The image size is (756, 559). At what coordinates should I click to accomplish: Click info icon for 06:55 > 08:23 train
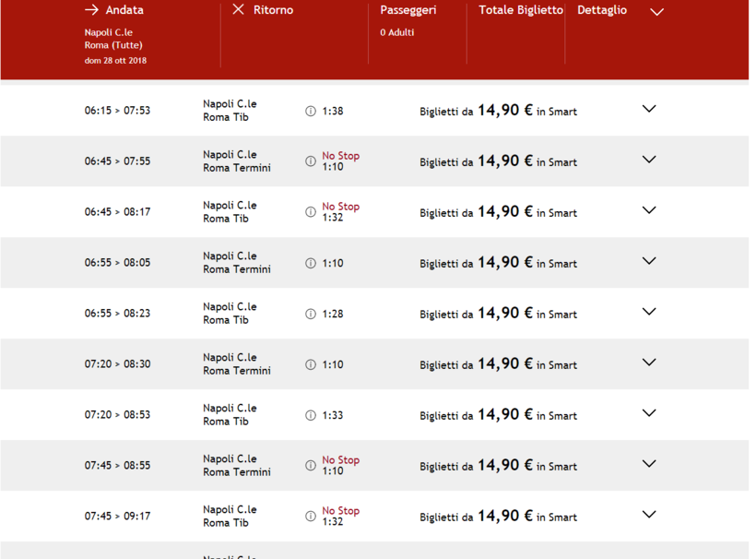point(311,314)
